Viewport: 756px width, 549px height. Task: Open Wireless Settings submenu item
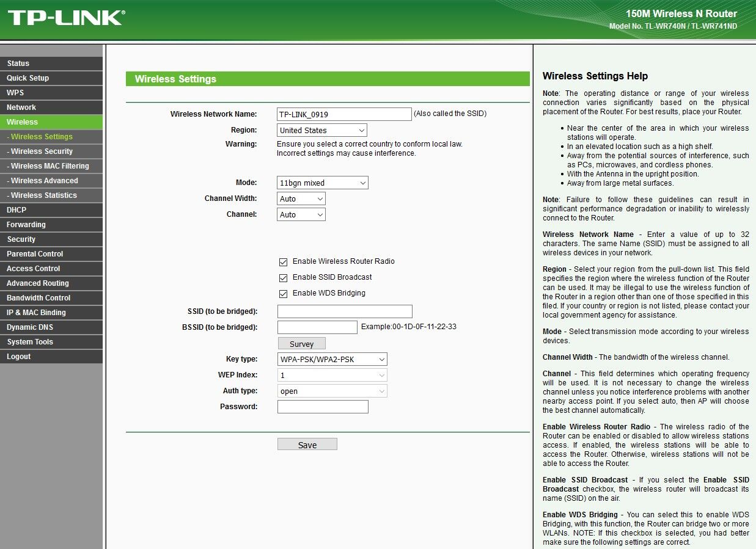click(51, 137)
